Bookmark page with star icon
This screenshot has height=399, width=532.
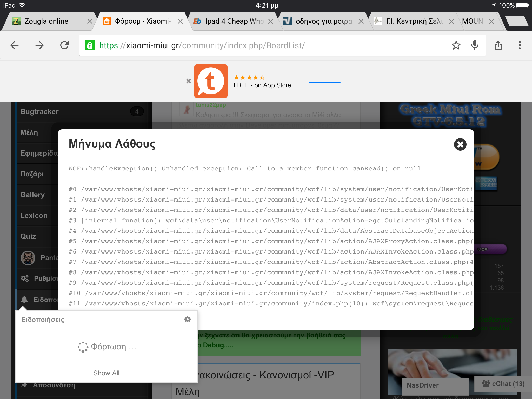(456, 45)
